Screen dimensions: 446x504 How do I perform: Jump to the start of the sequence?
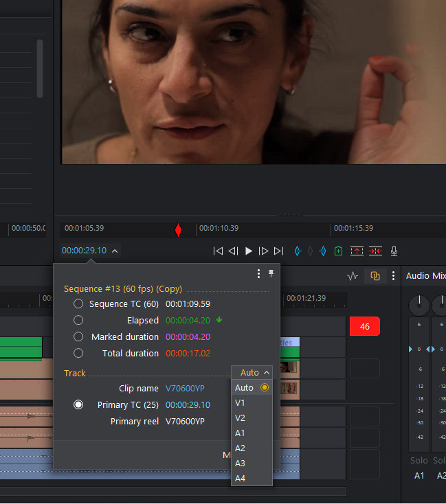(218, 251)
